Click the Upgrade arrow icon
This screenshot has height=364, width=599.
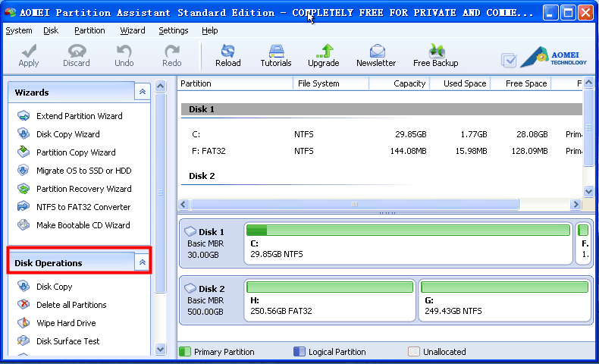(x=325, y=51)
